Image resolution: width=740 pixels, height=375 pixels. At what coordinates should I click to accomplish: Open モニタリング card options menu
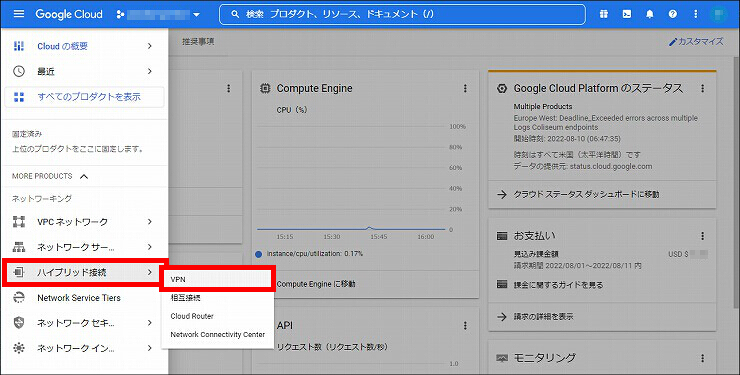[x=702, y=358]
